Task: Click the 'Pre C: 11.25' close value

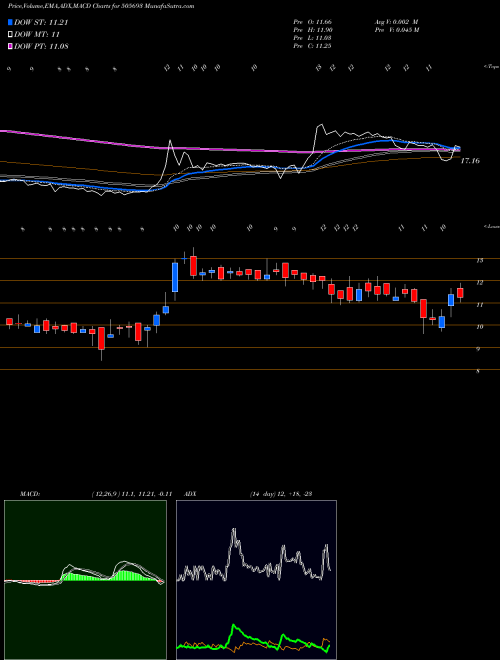Action: pyautogui.click(x=313, y=46)
